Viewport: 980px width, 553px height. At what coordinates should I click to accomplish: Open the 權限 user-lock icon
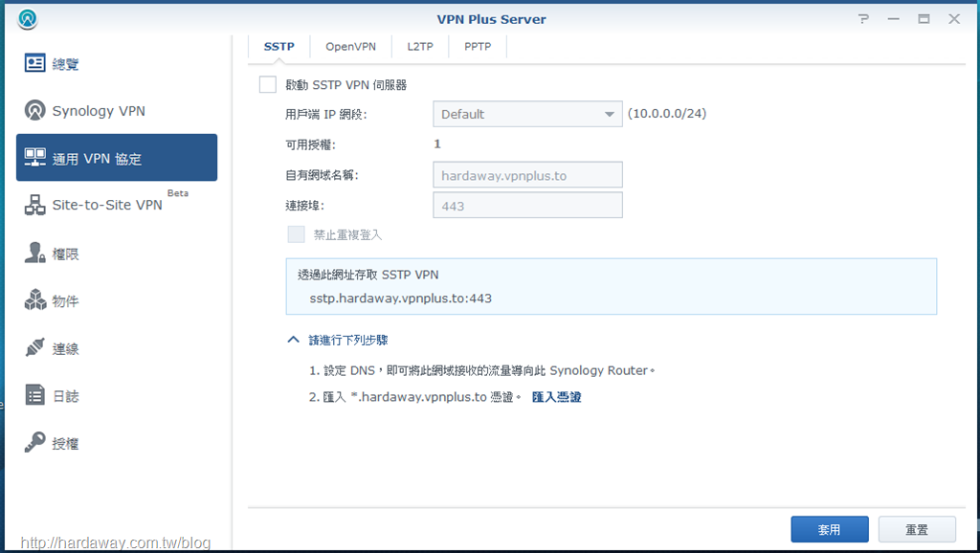(35, 254)
